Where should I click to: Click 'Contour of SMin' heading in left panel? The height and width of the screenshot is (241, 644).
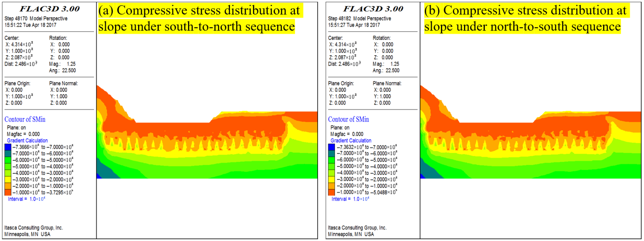pos(25,119)
